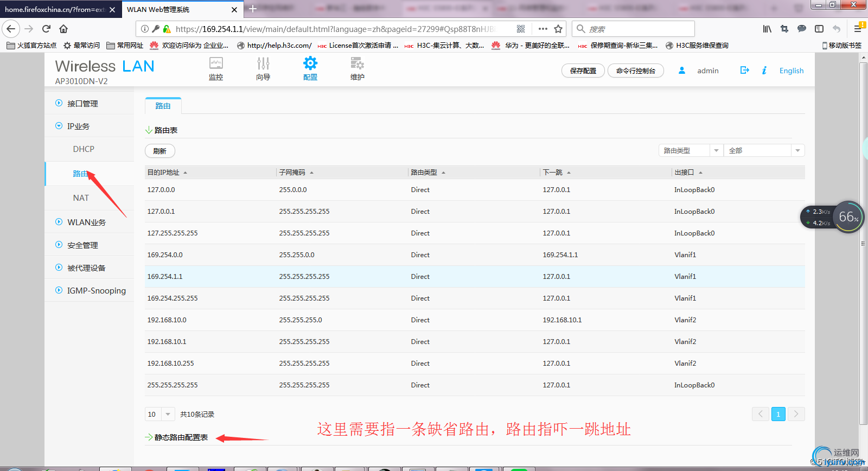
Task: Open the 命令行控制台 button
Action: (x=636, y=71)
